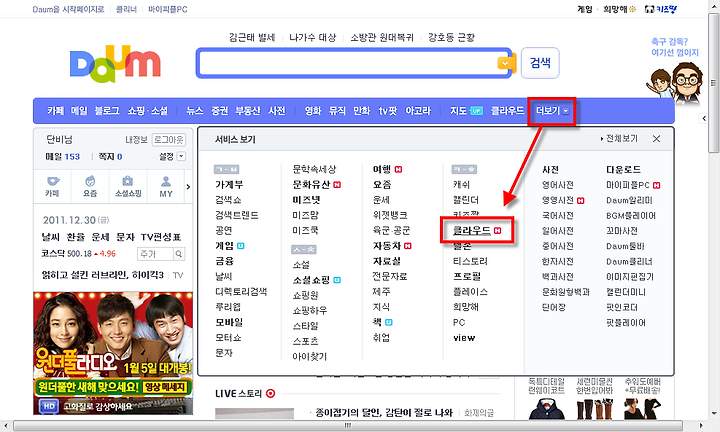
Task: Click the side panel collapse arrow at right edge
Action: 704,118
